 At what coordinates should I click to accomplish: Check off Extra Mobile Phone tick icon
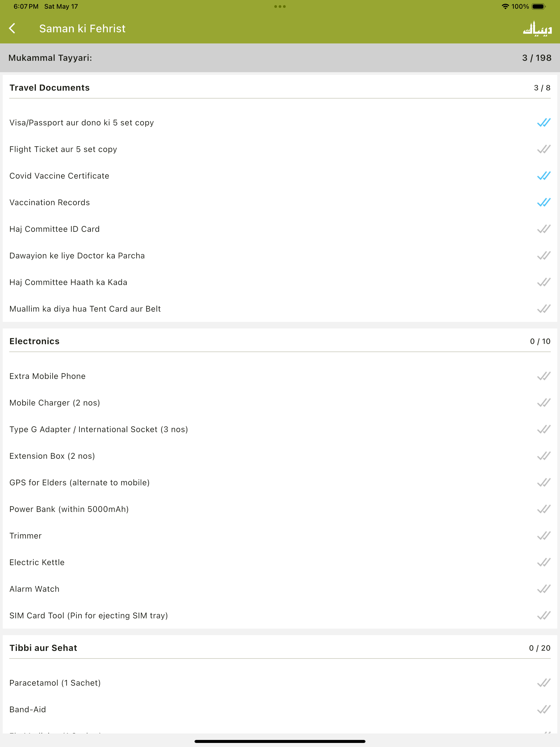click(x=543, y=376)
